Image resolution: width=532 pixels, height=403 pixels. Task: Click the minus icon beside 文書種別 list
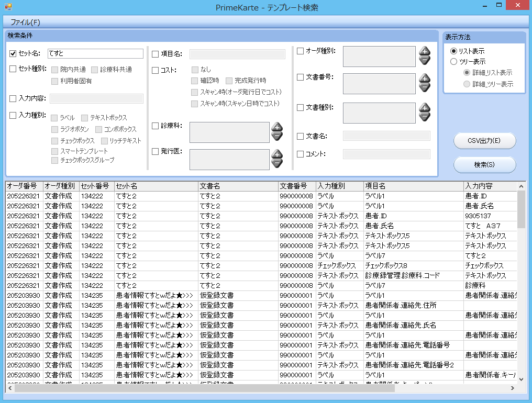425,117
